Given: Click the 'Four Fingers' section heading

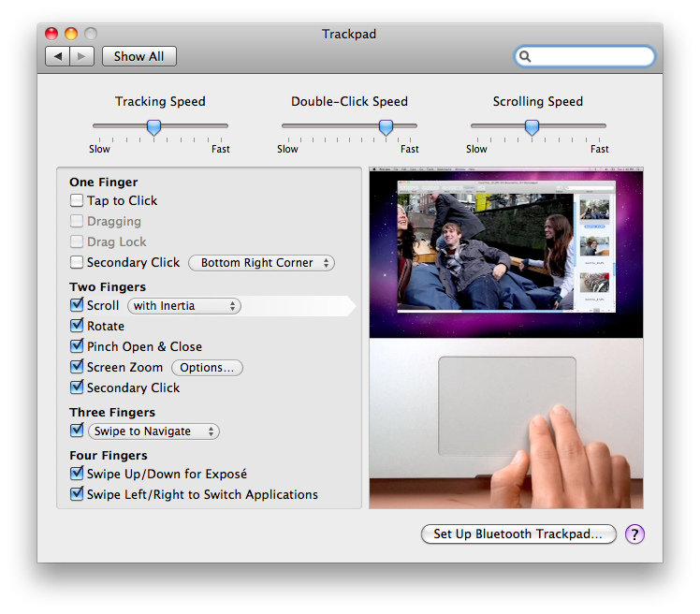Looking at the screenshot, I should pyautogui.click(x=109, y=455).
